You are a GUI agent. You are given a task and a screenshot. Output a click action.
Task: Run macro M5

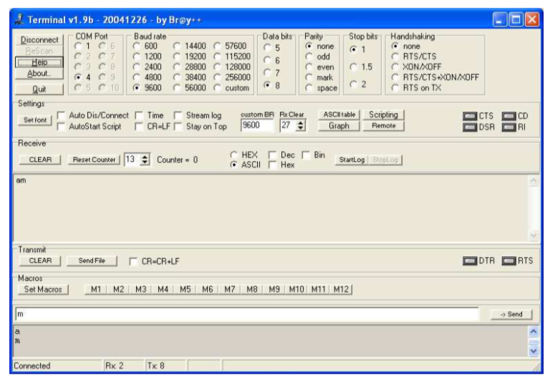(x=185, y=289)
